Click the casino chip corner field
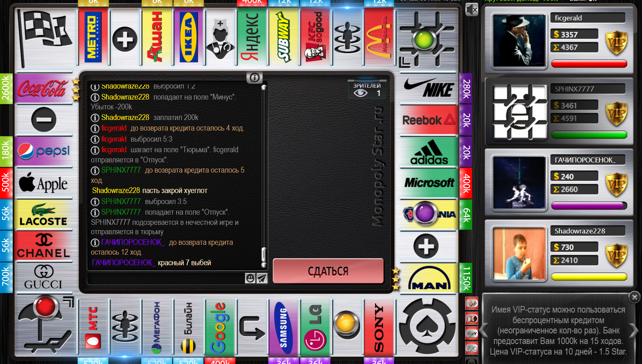Image resolution: width=642 pixels, height=364 pixels. pyautogui.click(x=427, y=326)
